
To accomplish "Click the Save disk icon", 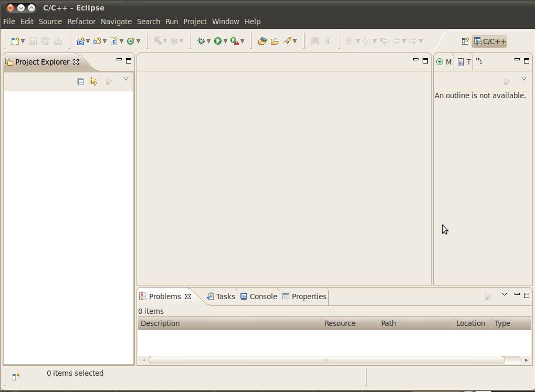I will (x=33, y=41).
